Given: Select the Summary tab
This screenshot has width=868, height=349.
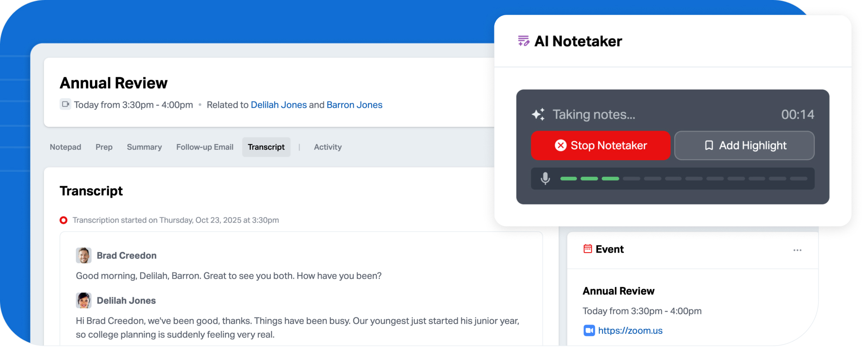Looking at the screenshot, I should point(144,147).
